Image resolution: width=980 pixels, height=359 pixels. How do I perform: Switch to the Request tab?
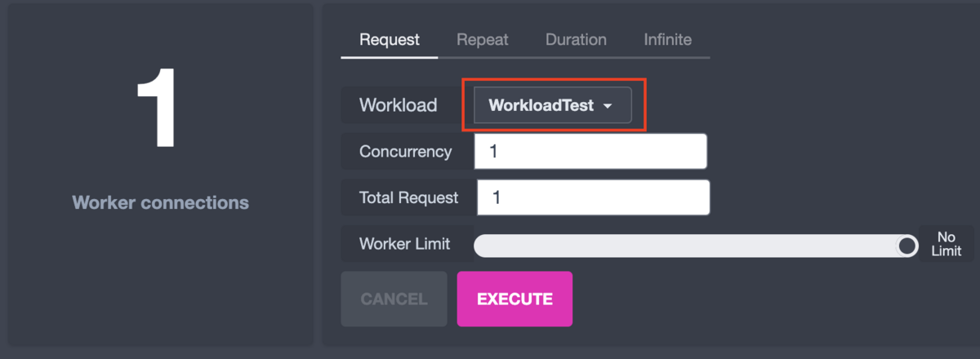click(390, 39)
